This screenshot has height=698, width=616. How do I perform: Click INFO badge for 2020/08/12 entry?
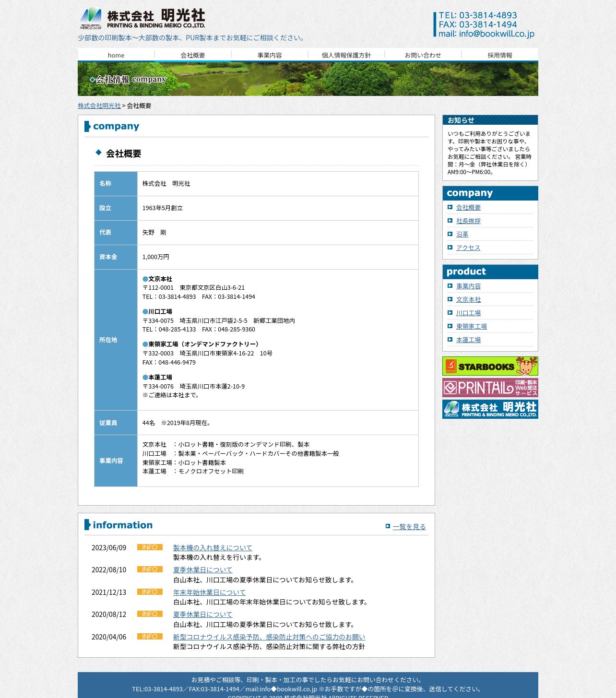(150, 614)
